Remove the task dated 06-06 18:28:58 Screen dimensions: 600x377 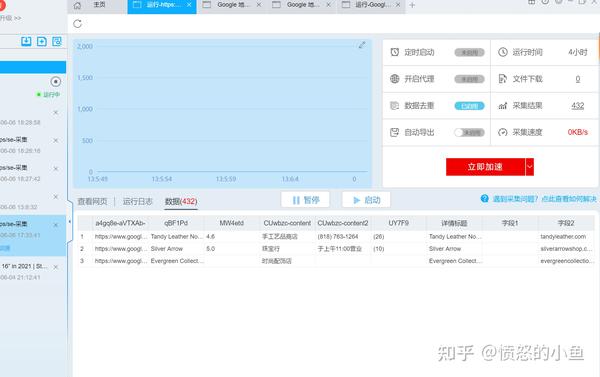(x=56, y=113)
